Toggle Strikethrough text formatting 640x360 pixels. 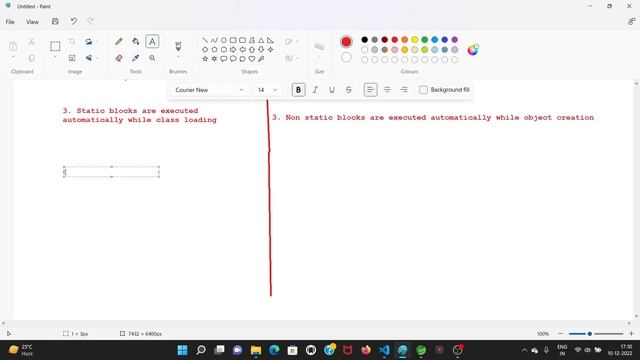349,90
